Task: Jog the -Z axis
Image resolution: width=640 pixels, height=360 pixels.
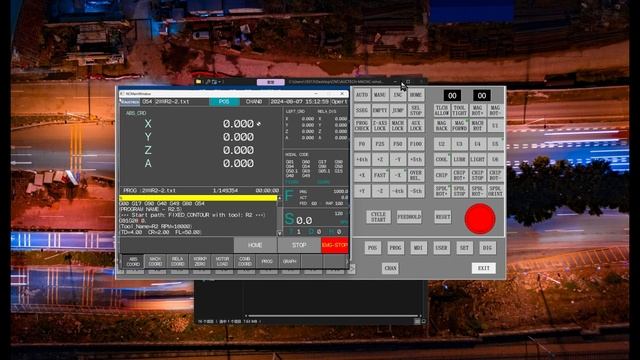Action: [380, 191]
